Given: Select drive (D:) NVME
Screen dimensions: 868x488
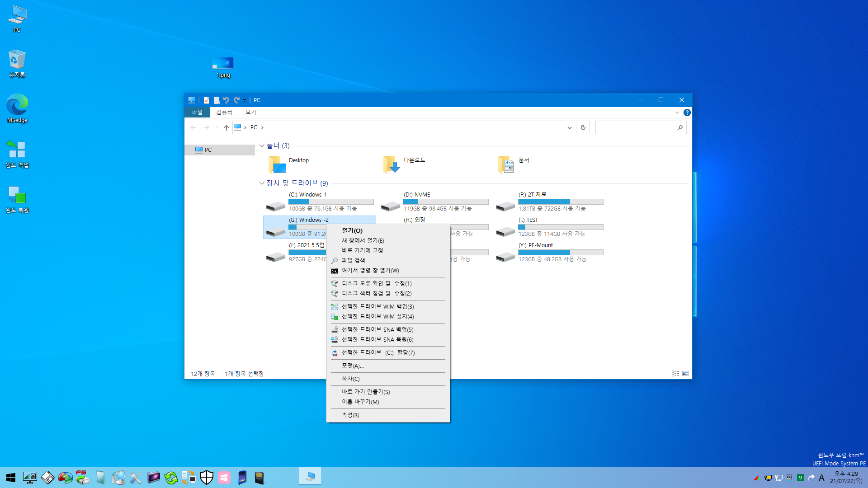Looking at the screenshot, I should point(434,202).
